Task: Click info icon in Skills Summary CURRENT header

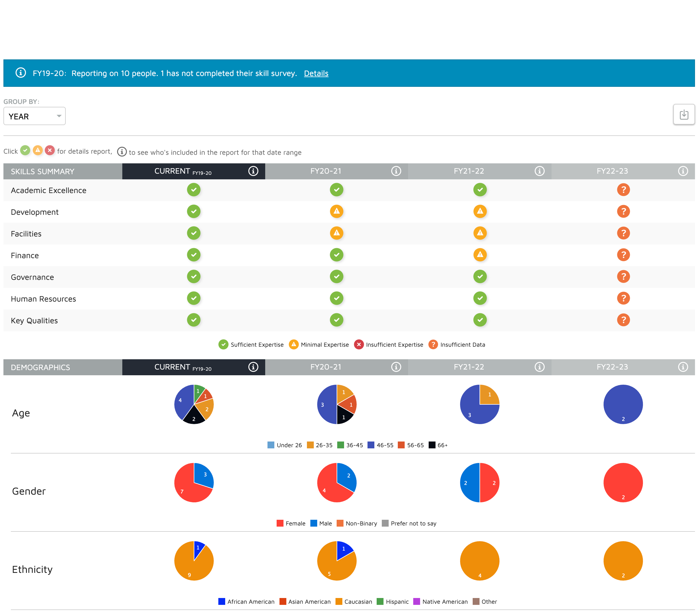Action: pos(253,171)
